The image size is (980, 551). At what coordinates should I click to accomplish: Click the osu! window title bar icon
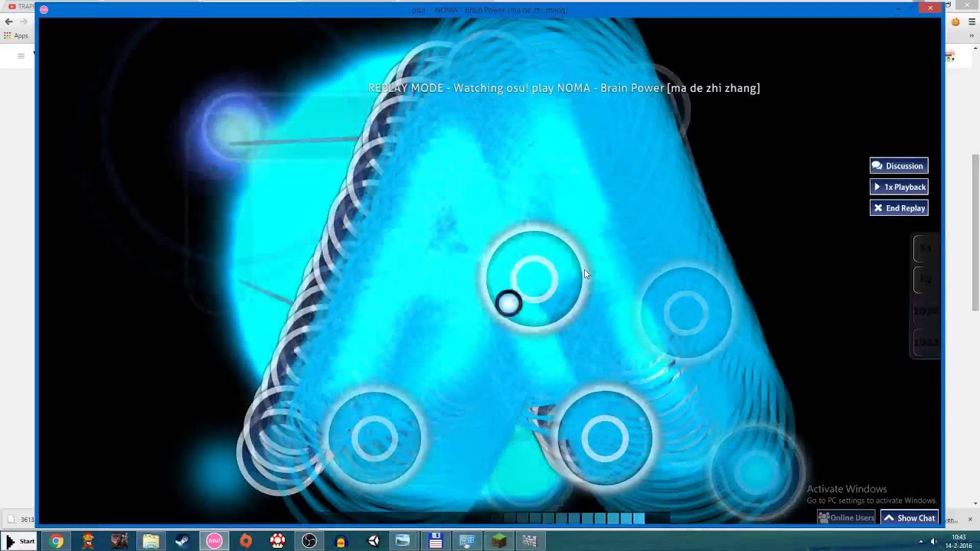pos(44,9)
